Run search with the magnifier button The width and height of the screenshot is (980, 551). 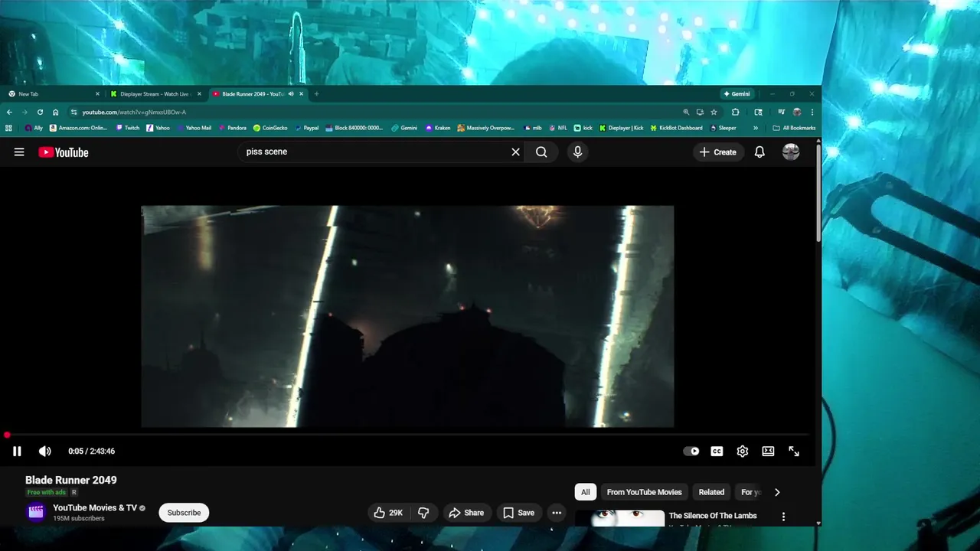point(541,152)
